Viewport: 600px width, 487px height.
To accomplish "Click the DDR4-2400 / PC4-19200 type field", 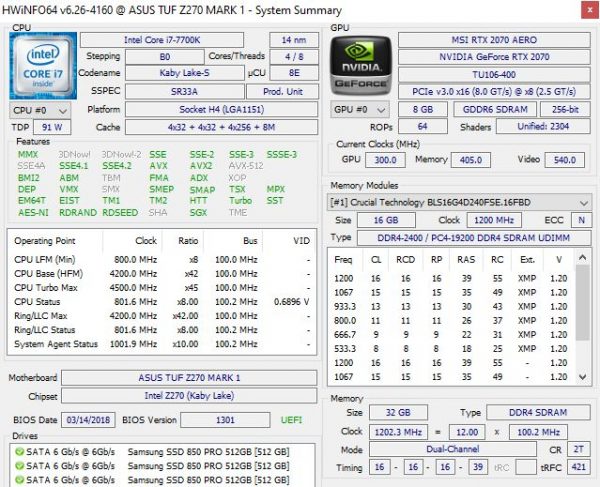I will [474, 238].
